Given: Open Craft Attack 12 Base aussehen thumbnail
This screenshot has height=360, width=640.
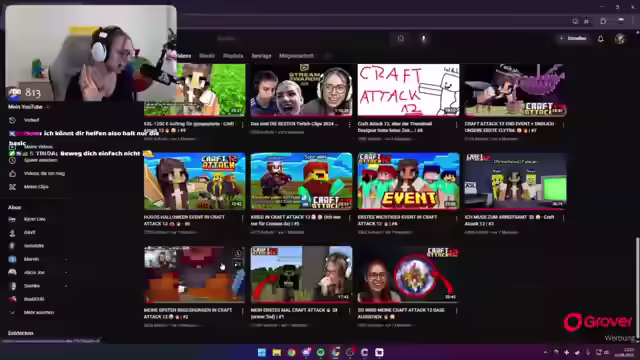Looking at the screenshot, I should (409, 274).
